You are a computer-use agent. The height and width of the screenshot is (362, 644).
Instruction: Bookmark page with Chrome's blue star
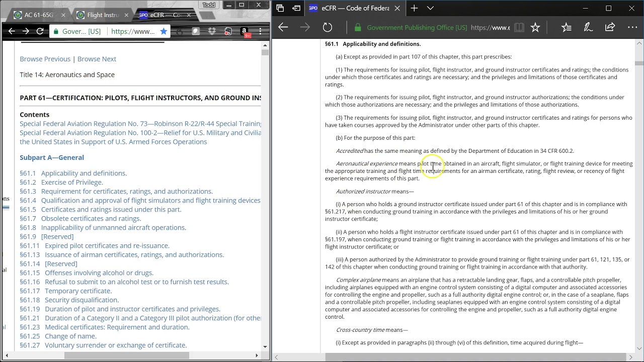point(164,31)
